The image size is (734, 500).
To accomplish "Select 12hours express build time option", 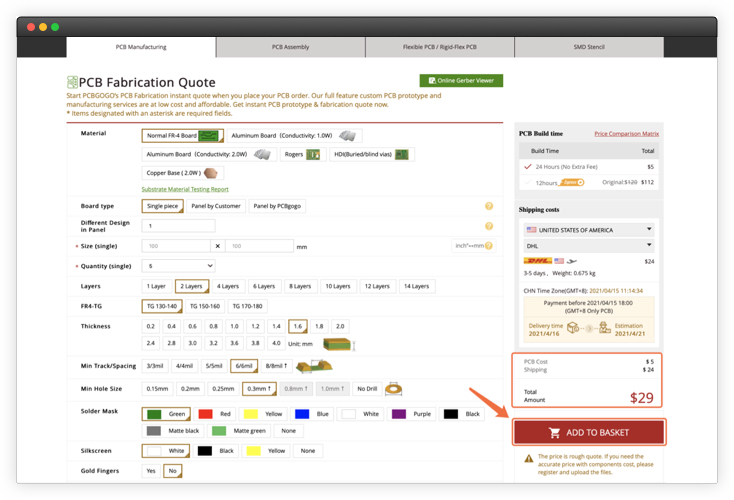I will [x=589, y=182].
